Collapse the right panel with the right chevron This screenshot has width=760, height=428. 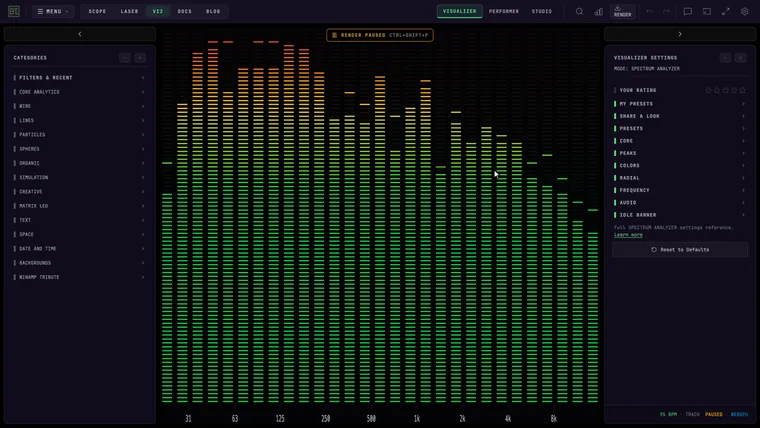(x=680, y=34)
